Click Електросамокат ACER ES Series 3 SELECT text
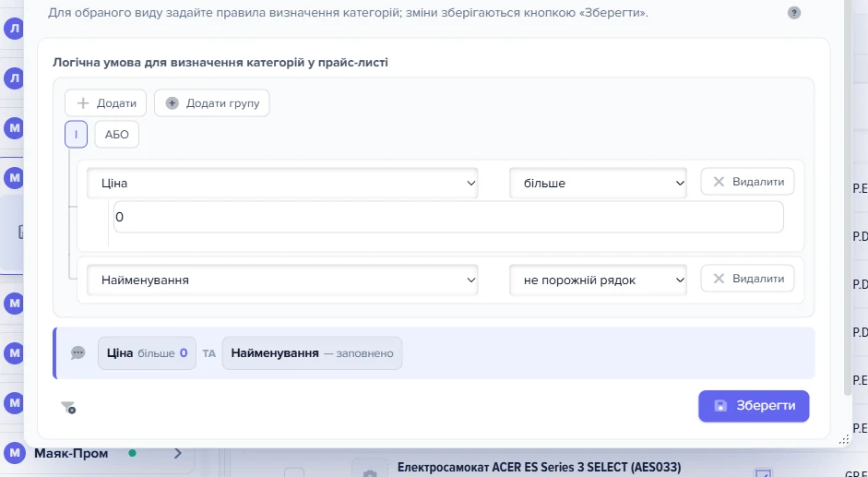The height and width of the screenshot is (477, 868). click(540, 467)
